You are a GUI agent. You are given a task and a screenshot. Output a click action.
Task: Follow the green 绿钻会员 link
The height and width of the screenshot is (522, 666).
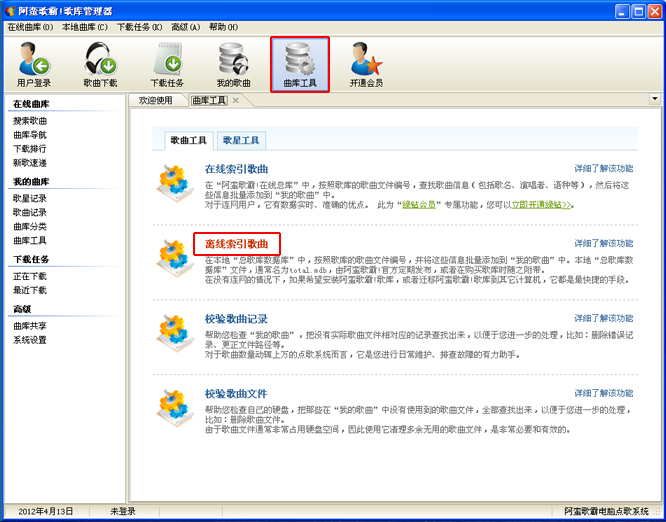(419, 205)
